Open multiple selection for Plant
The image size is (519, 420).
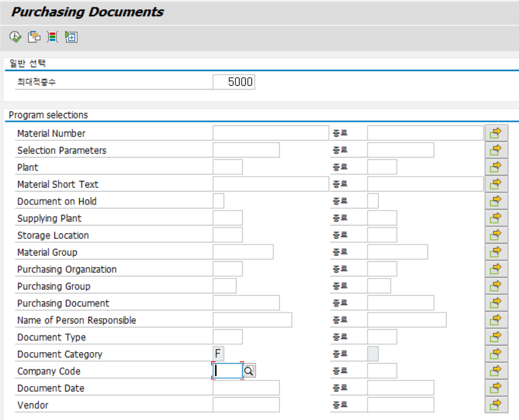[x=496, y=167]
